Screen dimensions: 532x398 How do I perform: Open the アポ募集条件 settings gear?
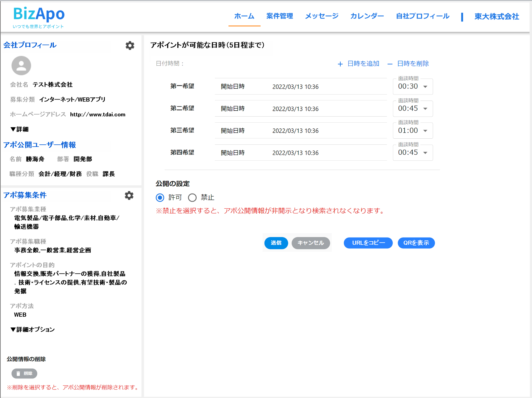pyautogui.click(x=129, y=195)
